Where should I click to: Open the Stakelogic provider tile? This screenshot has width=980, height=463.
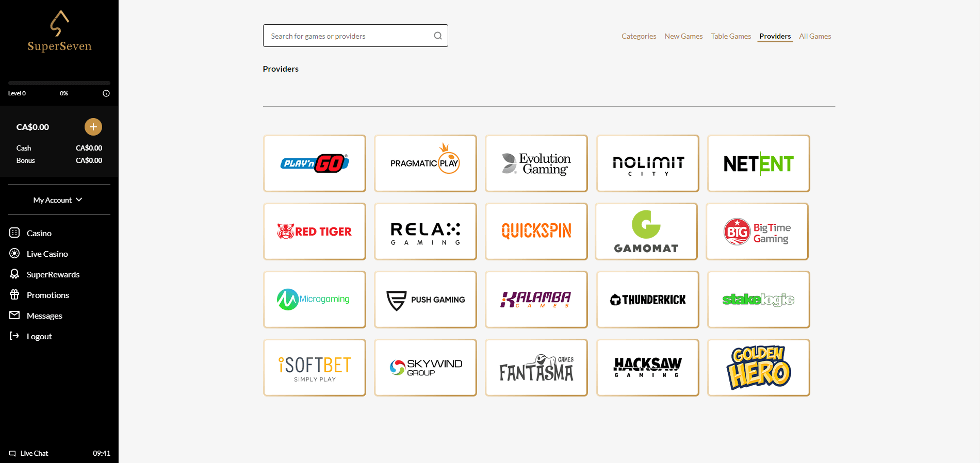[x=759, y=300]
